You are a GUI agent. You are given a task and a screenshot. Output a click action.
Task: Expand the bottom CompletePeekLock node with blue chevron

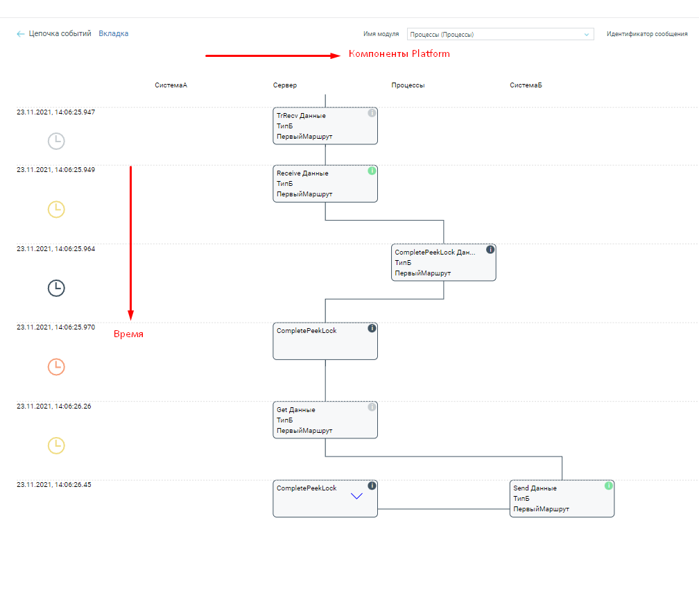pos(356,497)
